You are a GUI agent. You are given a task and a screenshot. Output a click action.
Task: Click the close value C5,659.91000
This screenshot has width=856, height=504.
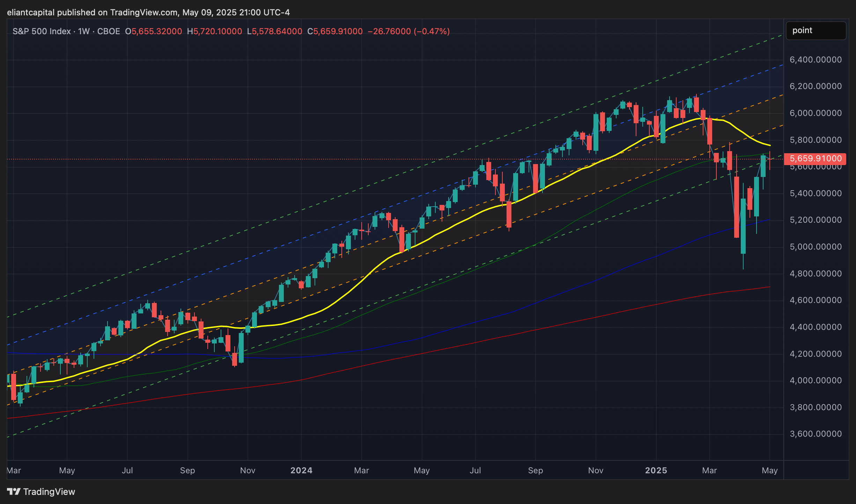(x=335, y=31)
